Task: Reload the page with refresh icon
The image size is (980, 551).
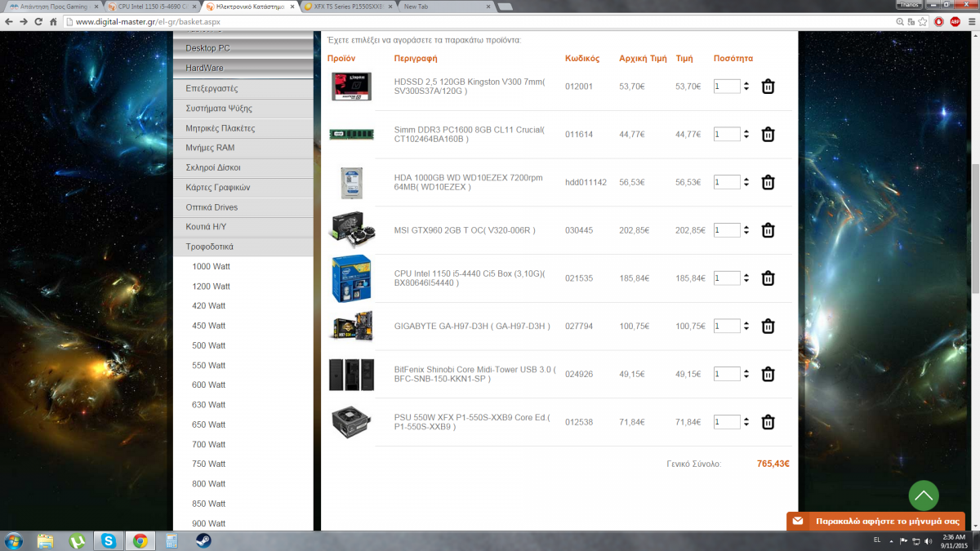Action: [x=39, y=21]
